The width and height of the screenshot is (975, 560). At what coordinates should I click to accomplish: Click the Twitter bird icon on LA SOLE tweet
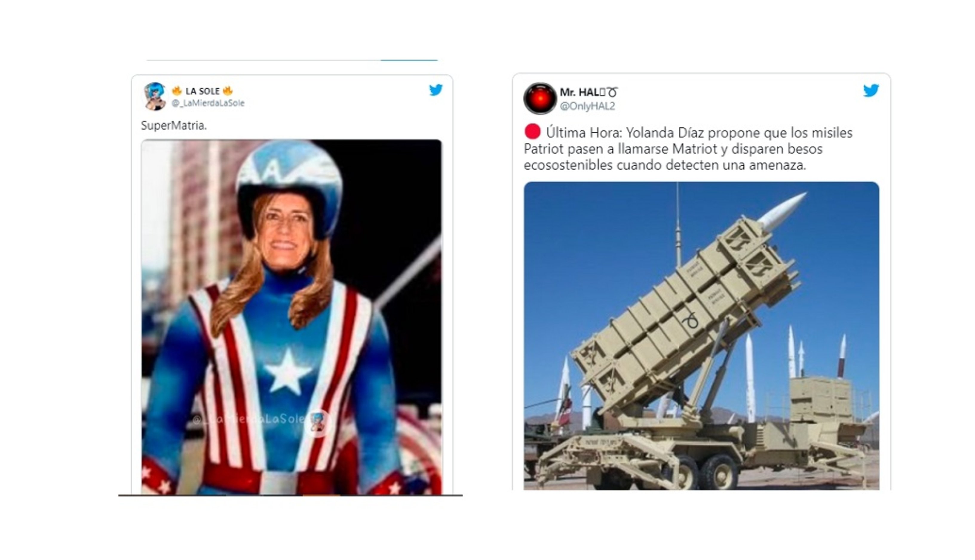pyautogui.click(x=436, y=90)
